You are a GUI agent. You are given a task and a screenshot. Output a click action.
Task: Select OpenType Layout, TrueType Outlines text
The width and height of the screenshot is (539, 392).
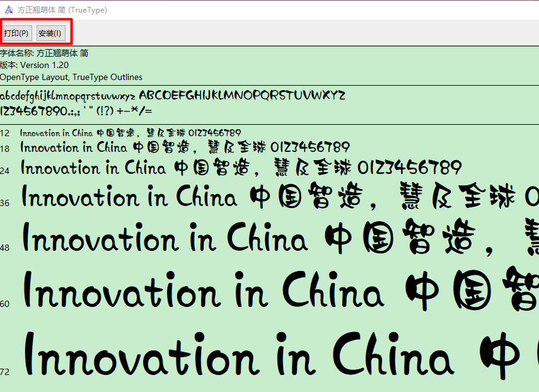click(71, 77)
